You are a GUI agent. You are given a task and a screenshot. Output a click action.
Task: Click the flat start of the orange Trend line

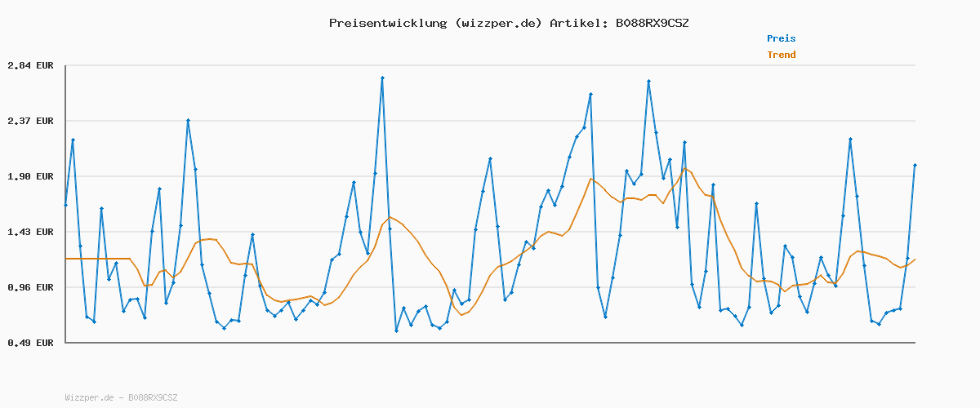click(x=96, y=259)
